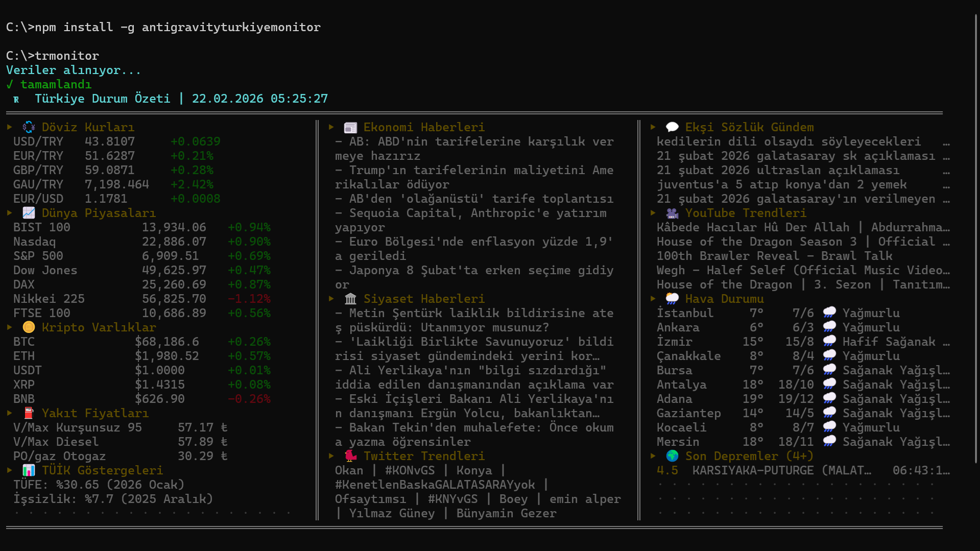Viewport: 980px width, 551px height.
Task: Click the headline starting 'Metin Şentürk laiklik'
Action: (474, 320)
